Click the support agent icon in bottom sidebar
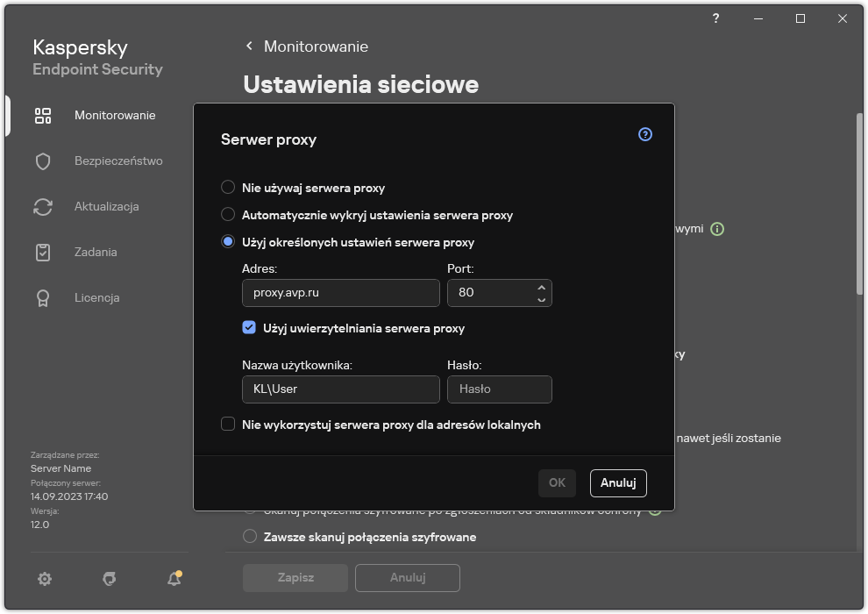 click(109, 579)
